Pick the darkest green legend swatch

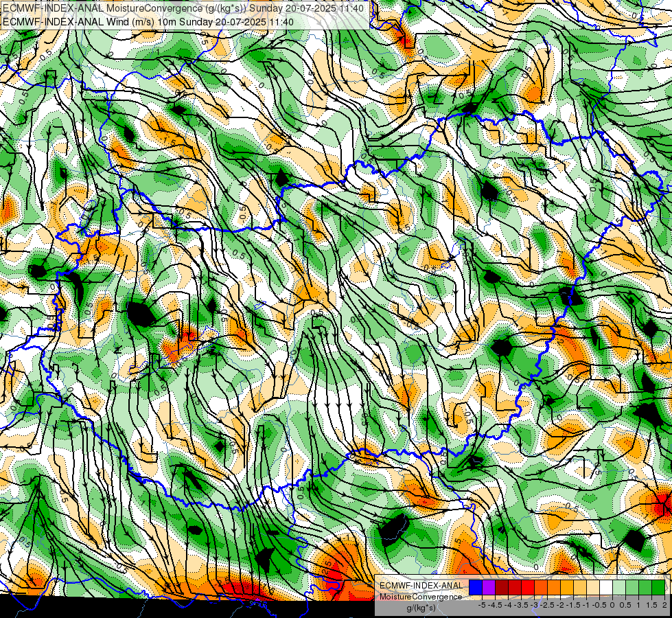(658, 588)
